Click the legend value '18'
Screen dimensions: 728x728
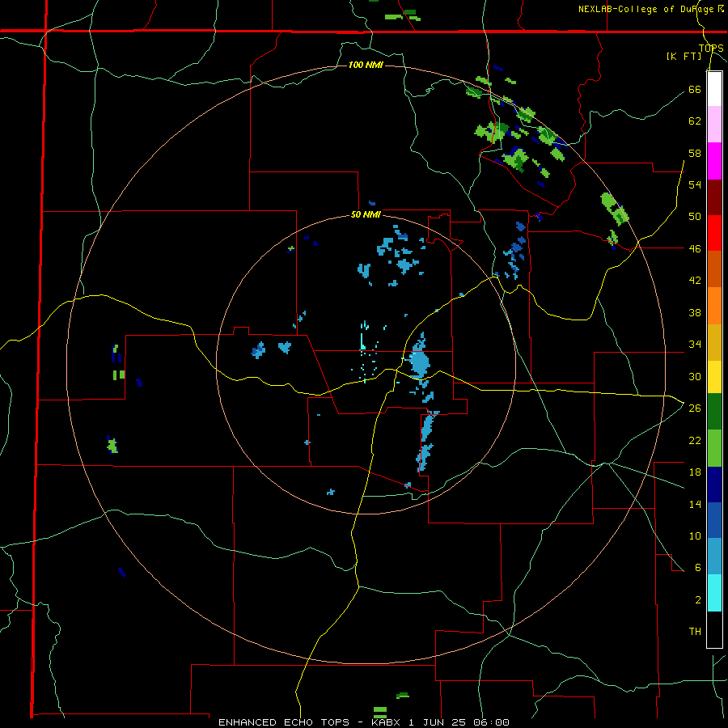[x=695, y=472]
